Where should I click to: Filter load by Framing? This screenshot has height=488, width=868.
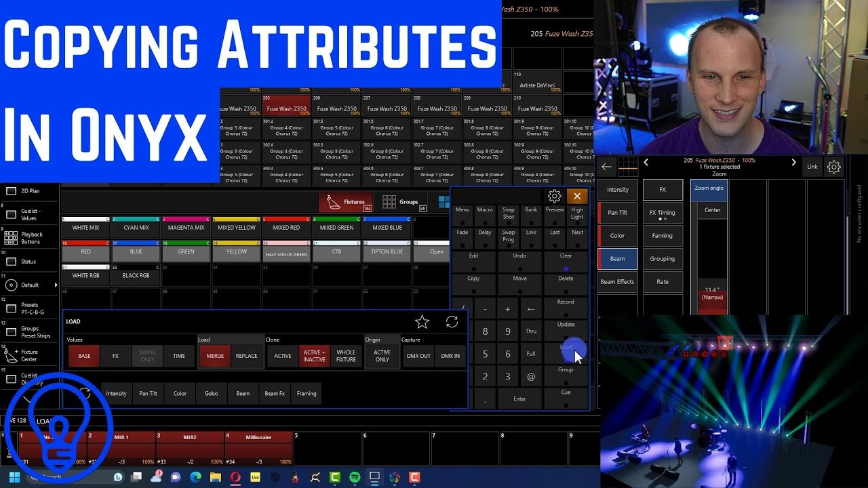coord(307,393)
